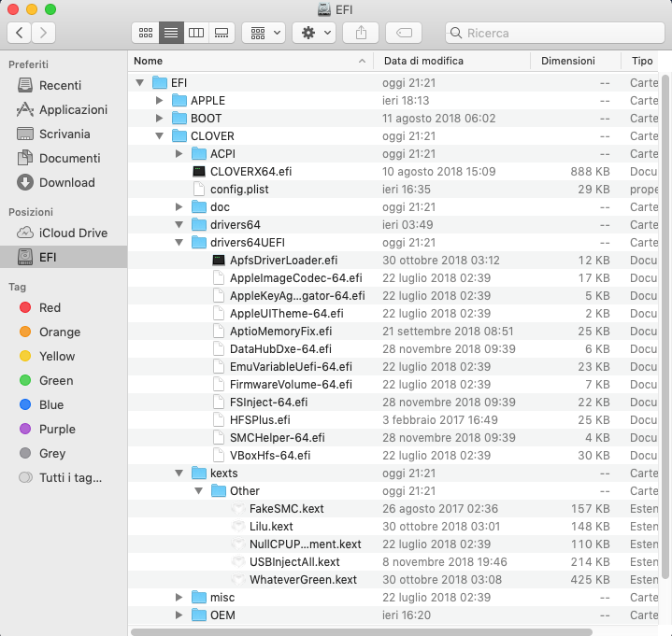Open Download in the sidebar
The width and height of the screenshot is (672, 636).
click(64, 182)
